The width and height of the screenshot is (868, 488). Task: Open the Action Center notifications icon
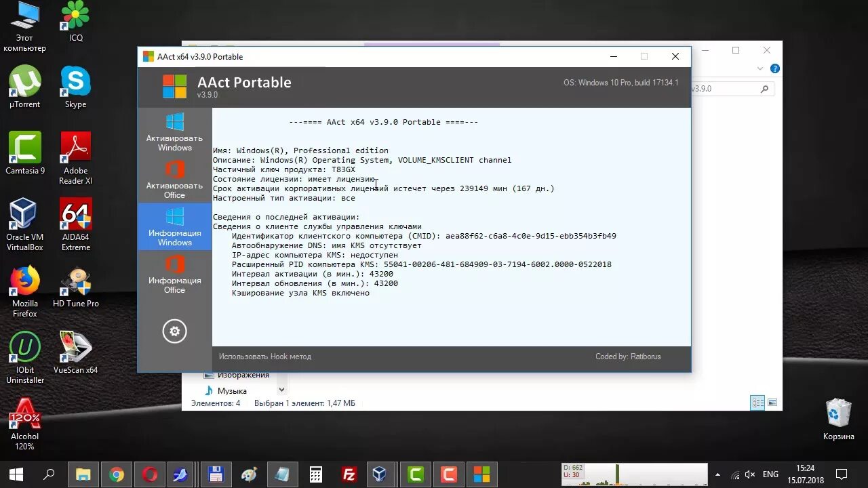[842, 474]
